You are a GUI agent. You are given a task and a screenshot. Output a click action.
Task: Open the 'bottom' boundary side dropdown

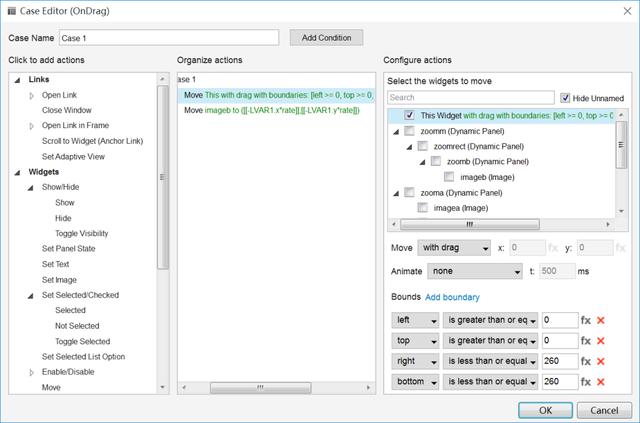pos(415,382)
